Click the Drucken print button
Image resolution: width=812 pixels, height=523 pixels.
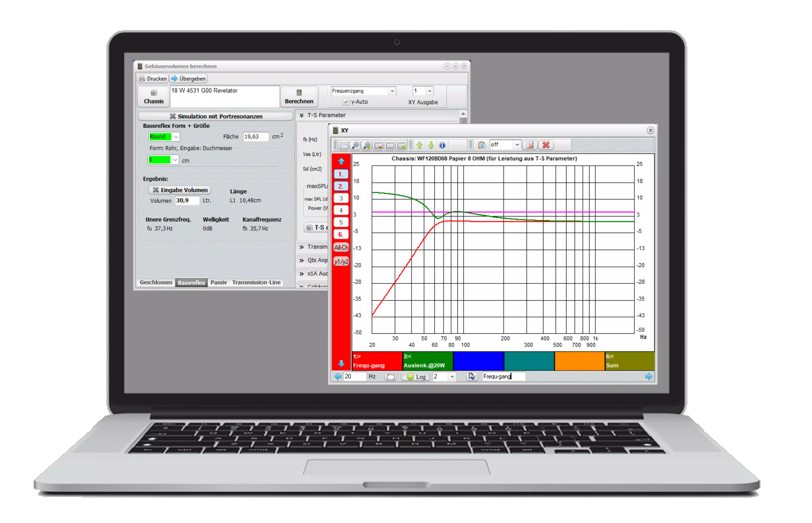pos(153,78)
